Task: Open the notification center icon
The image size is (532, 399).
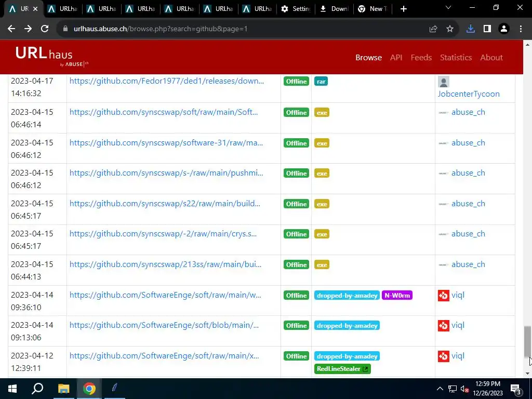Action: click(x=515, y=389)
